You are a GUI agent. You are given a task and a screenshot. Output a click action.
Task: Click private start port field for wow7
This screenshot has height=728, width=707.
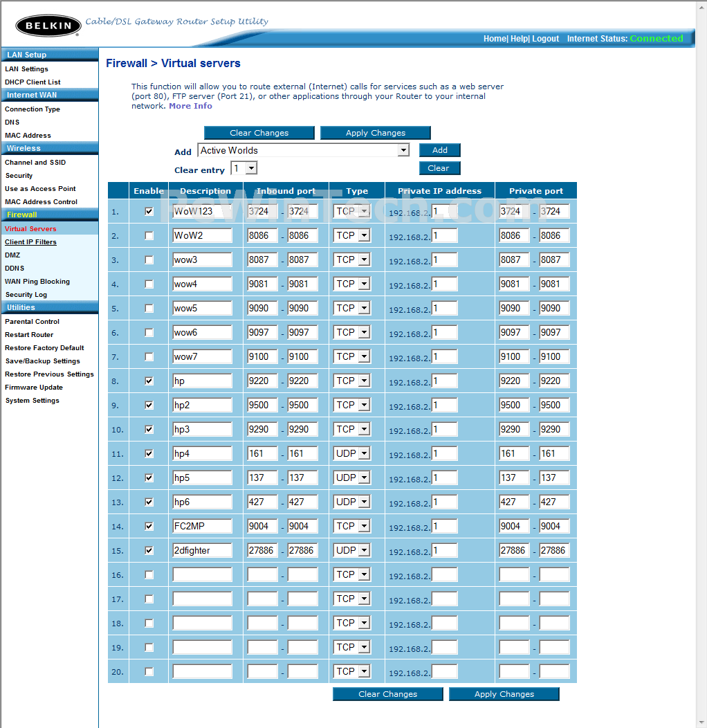(515, 356)
